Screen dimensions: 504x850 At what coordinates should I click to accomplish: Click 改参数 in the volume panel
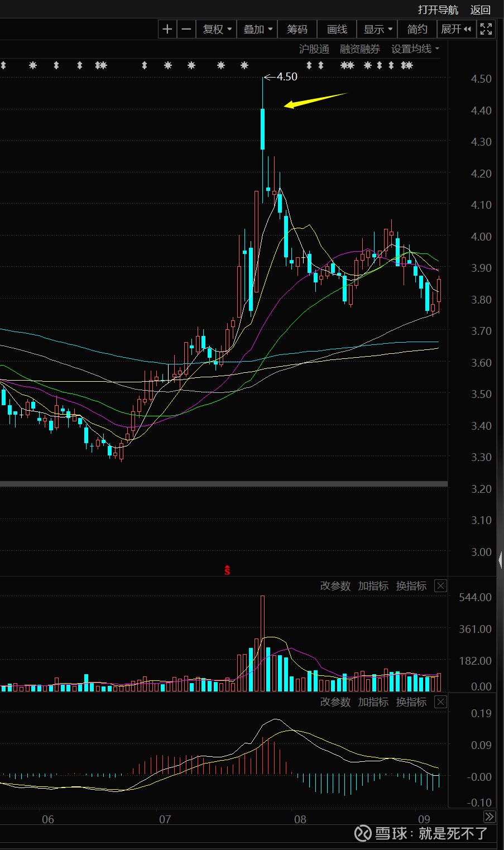335,585
